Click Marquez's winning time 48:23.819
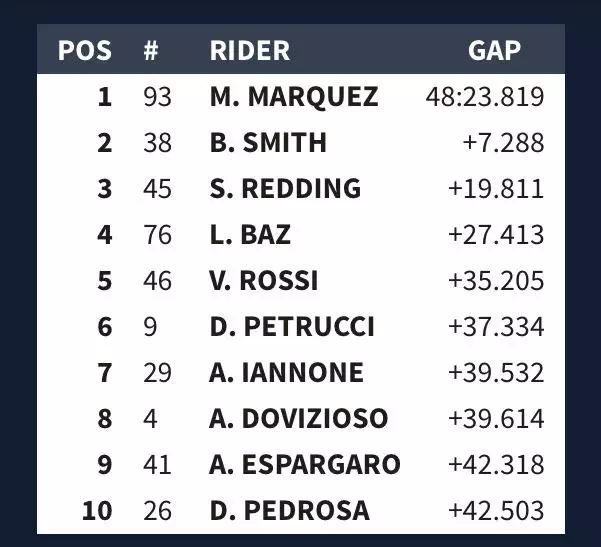 [485, 97]
